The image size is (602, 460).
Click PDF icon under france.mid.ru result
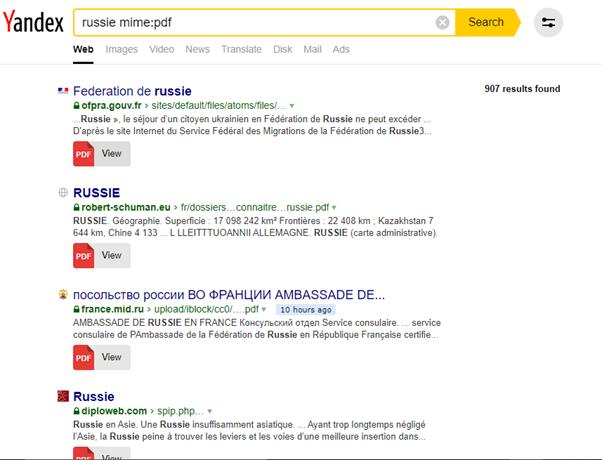click(84, 357)
